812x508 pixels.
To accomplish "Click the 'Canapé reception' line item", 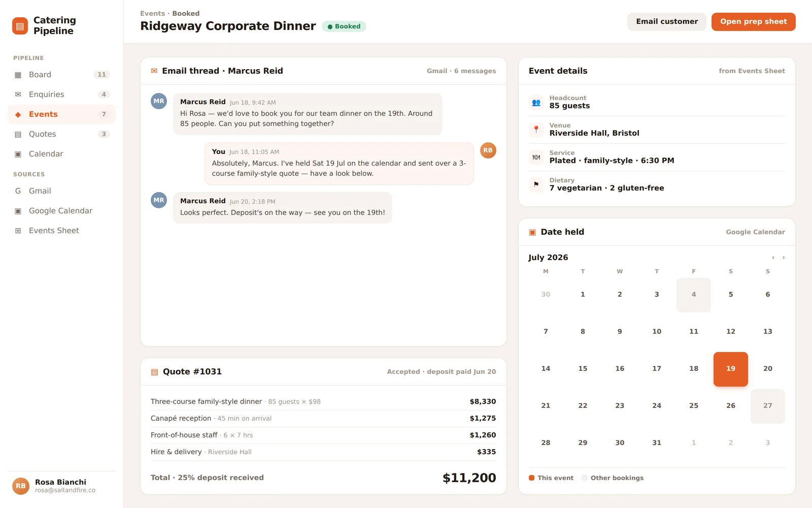I will tap(323, 419).
